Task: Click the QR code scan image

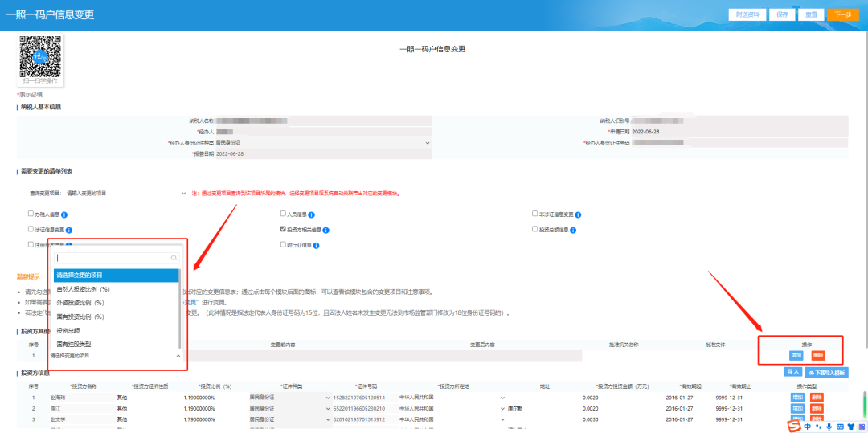Action: click(x=40, y=56)
